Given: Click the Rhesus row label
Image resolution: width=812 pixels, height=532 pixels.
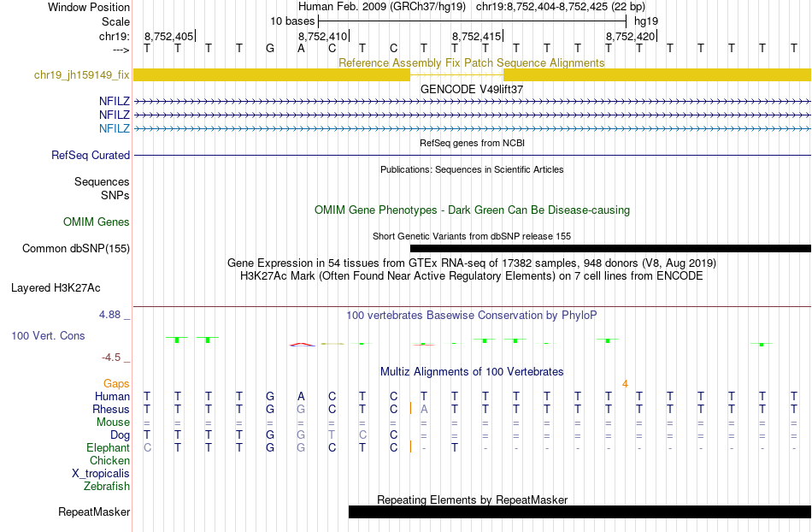Looking at the screenshot, I should coord(111,409).
